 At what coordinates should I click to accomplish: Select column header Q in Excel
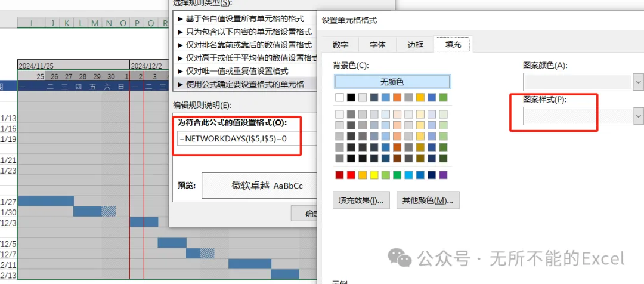[x=151, y=23]
